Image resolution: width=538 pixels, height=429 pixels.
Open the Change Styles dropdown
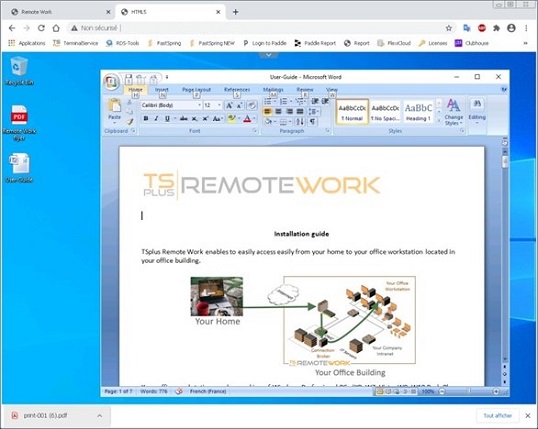(x=453, y=112)
